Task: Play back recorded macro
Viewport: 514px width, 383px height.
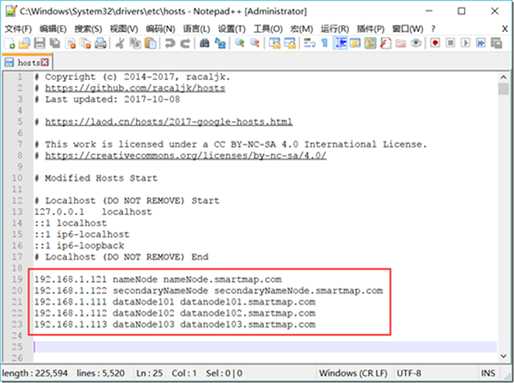Action: pyautogui.click(x=466, y=43)
